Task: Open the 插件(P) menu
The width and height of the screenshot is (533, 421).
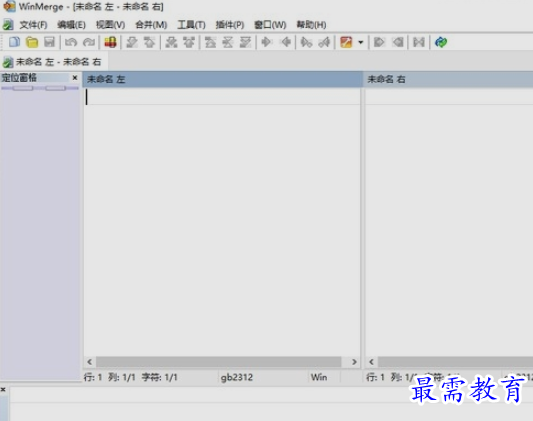Action: tap(230, 25)
